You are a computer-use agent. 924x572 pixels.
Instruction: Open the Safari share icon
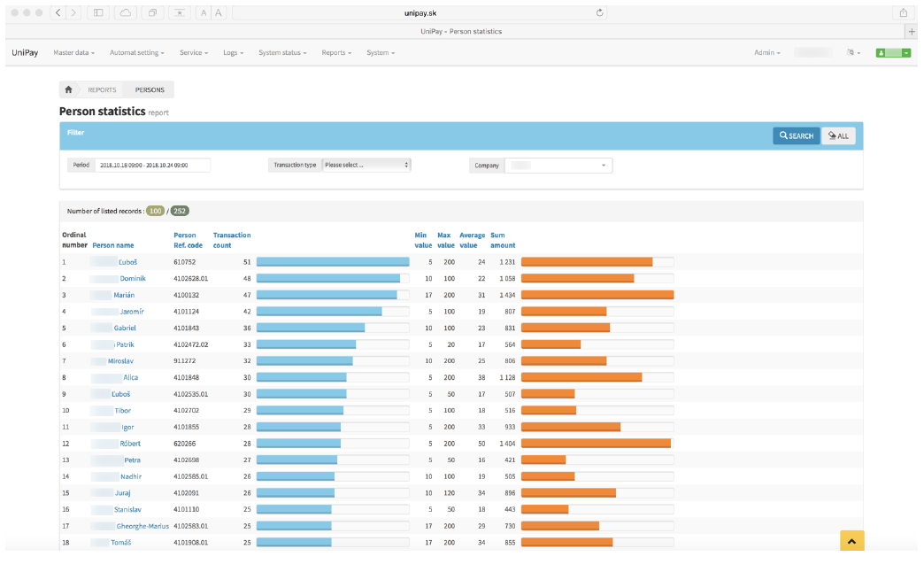tap(903, 12)
